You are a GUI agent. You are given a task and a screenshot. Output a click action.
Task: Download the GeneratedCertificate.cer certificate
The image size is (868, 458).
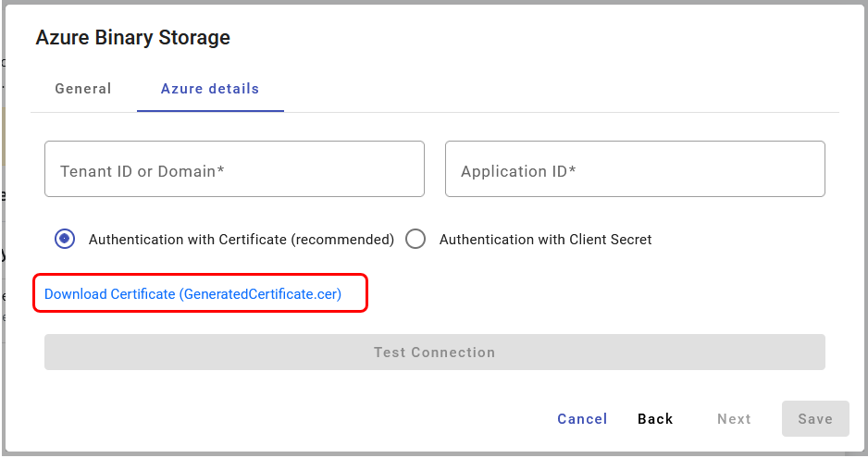click(192, 294)
